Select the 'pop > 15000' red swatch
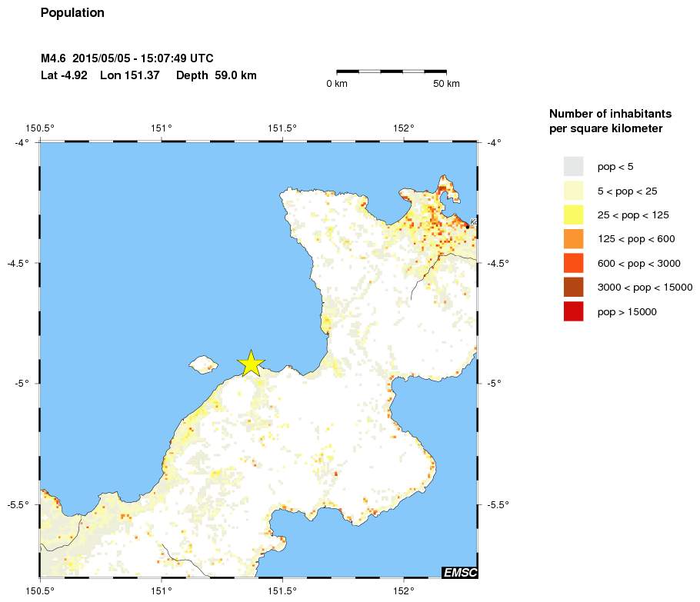Viewport: 700px width, 602px height. (573, 311)
